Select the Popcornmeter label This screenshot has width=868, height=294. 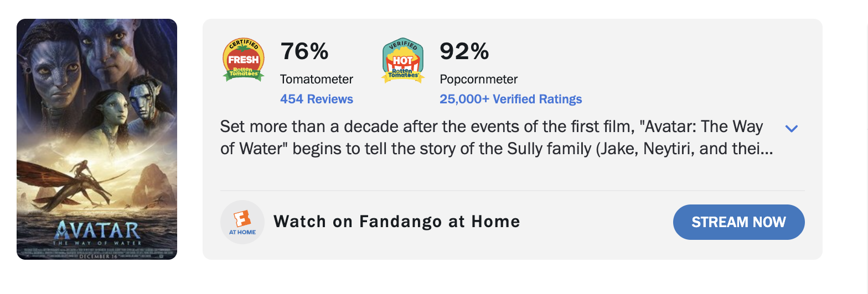(479, 80)
